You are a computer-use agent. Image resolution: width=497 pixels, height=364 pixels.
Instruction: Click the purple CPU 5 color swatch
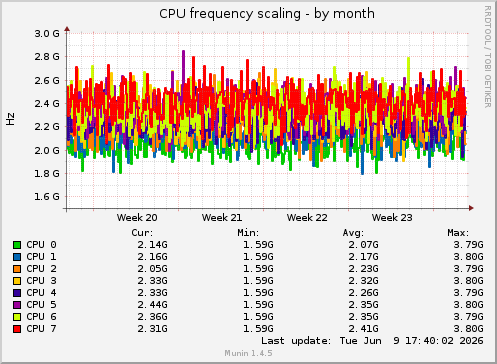[x=17, y=305]
